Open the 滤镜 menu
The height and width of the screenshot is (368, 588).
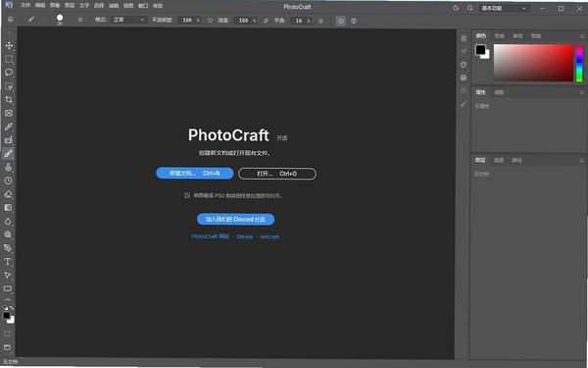click(114, 6)
